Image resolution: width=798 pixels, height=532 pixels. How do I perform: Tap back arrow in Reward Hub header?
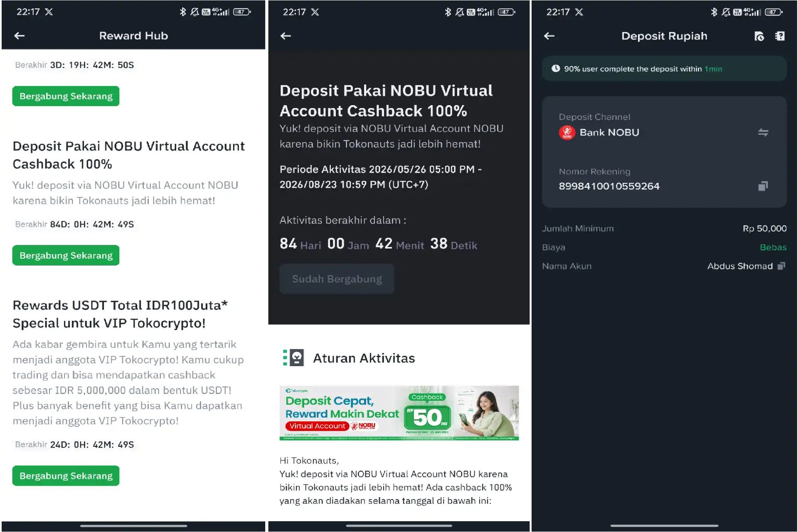[x=20, y=36]
